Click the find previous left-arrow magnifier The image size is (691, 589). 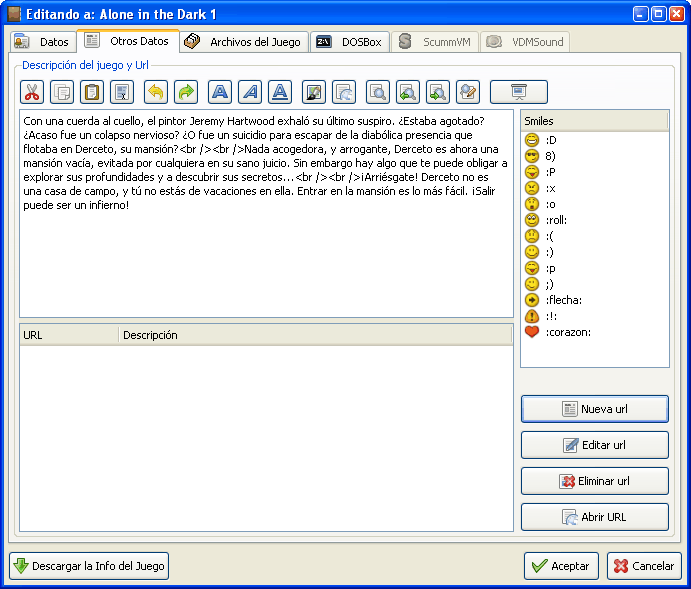(x=408, y=92)
